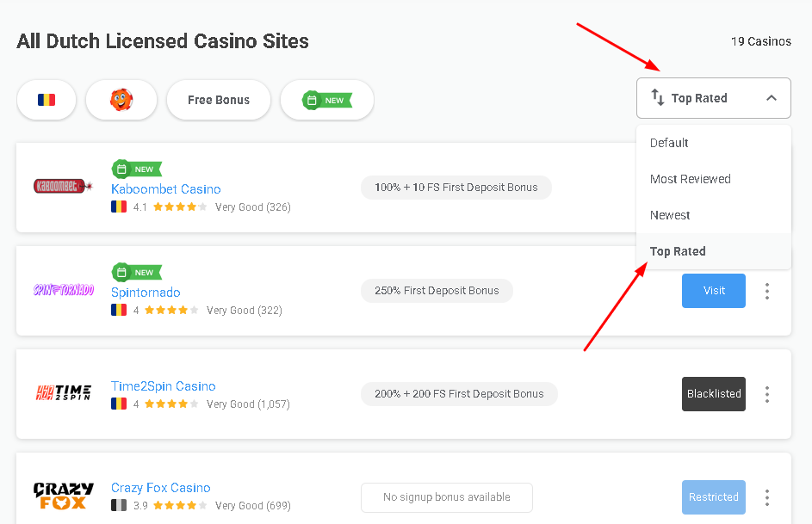Viewport: 812px width, 524px height.
Task: Click the sort arrows icon beside Top Rated
Action: point(656,97)
